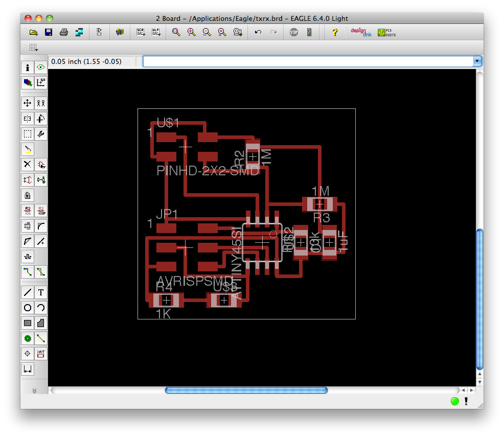Select the Text tool
Image resolution: width=504 pixels, height=437 pixels.
[41, 292]
